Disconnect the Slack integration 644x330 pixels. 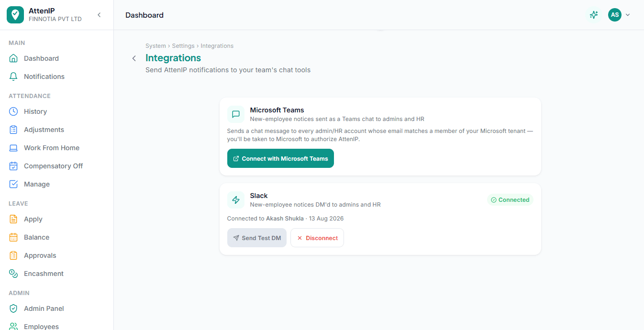317,238
